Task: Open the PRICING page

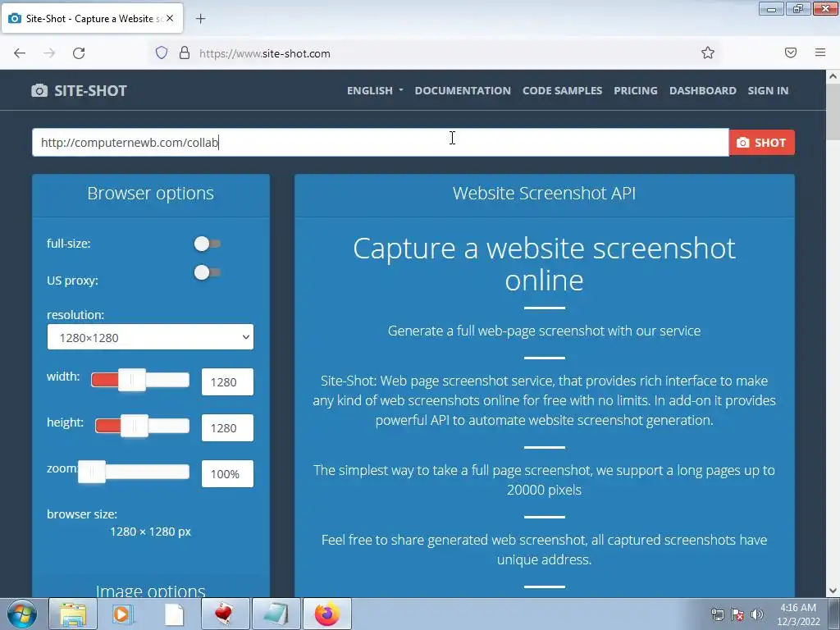Action: pyautogui.click(x=636, y=90)
